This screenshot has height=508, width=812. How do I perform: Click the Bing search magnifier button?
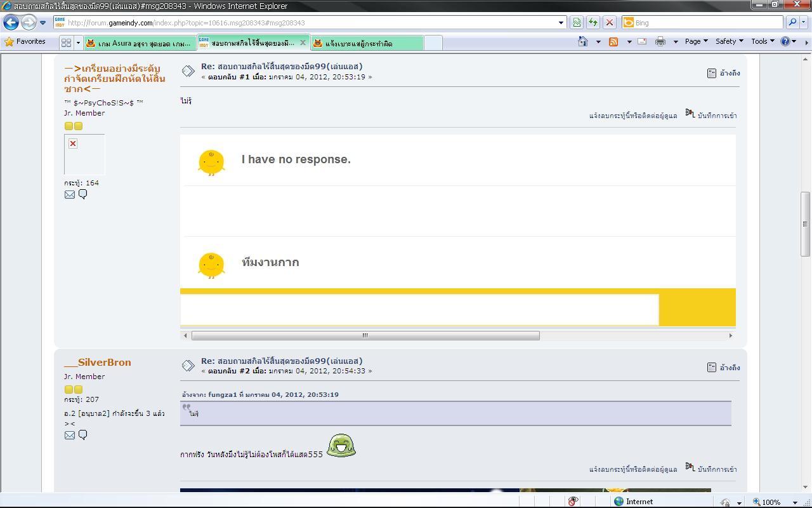click(x=792, y=22)
